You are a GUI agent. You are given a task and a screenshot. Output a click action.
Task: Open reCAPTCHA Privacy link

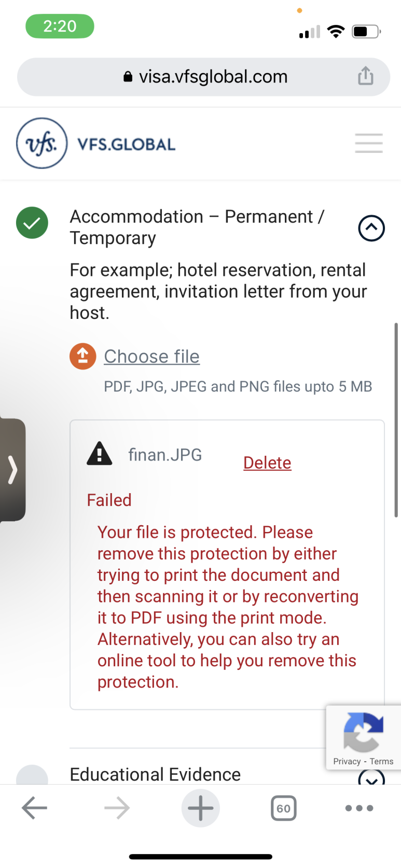tap(347, 761)
